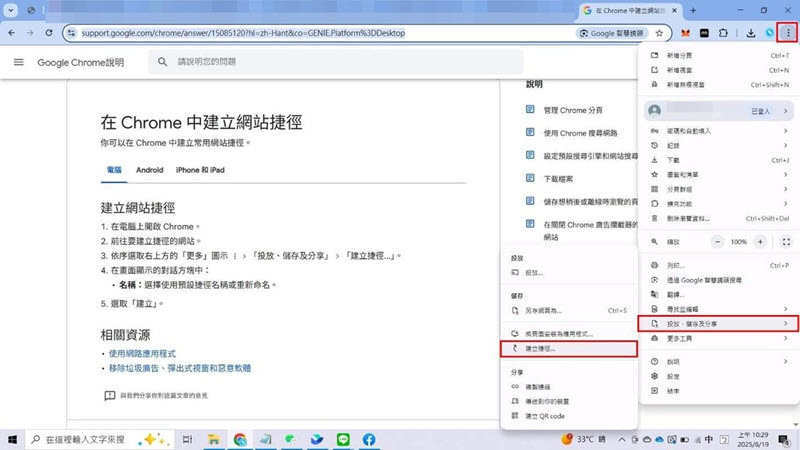Increase zoom with the plus button
Screen dimensions: 800x450
tap(760, 242)
